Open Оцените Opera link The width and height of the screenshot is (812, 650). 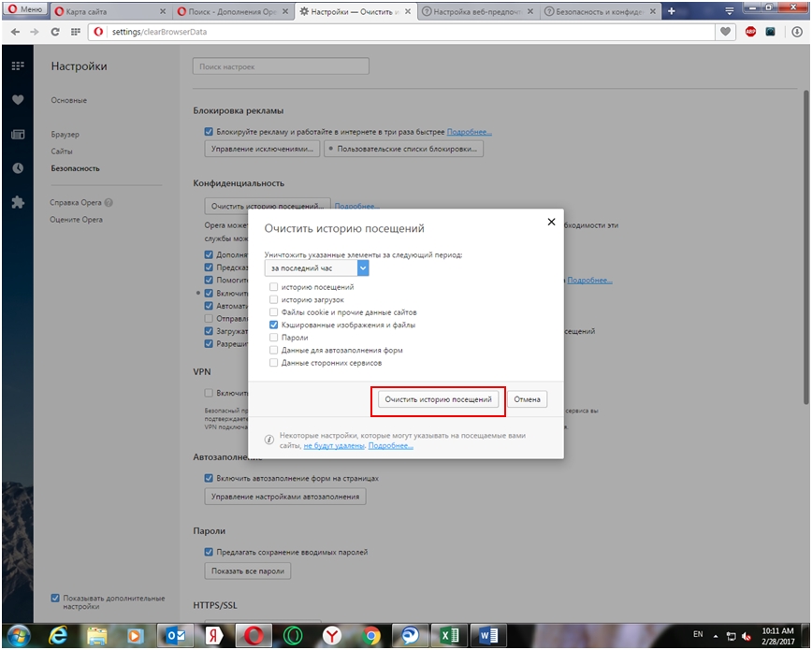[76, 220]
